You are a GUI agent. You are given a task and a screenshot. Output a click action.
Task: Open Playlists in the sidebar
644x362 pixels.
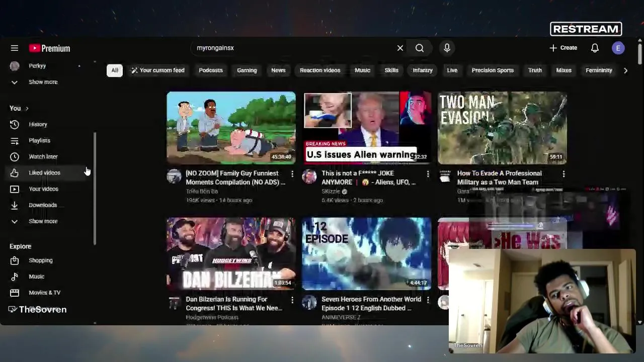[x=48, y=140]
